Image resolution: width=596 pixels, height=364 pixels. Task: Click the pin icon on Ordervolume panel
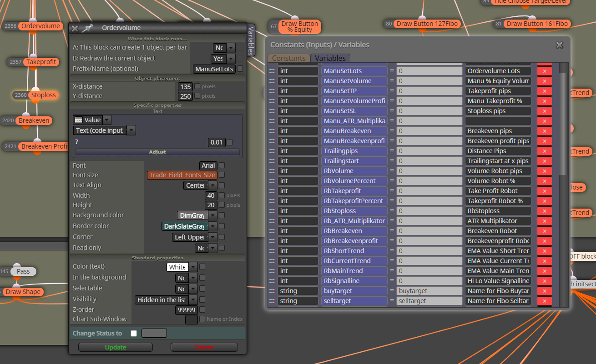[87, 28]
